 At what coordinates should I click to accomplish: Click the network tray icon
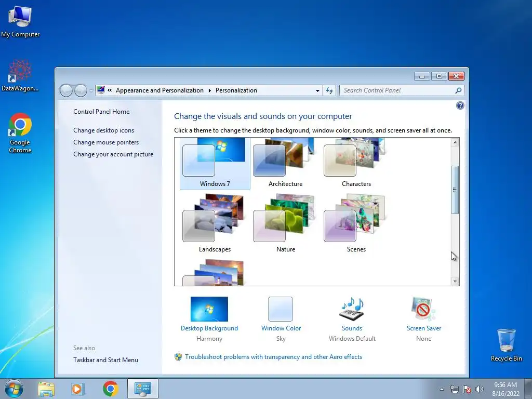click(454, 389)
